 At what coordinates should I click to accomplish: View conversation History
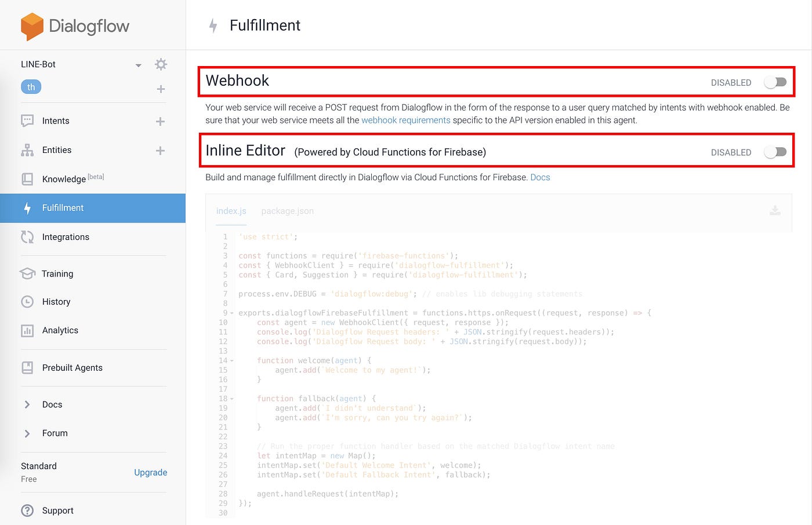tap(55, 301)
